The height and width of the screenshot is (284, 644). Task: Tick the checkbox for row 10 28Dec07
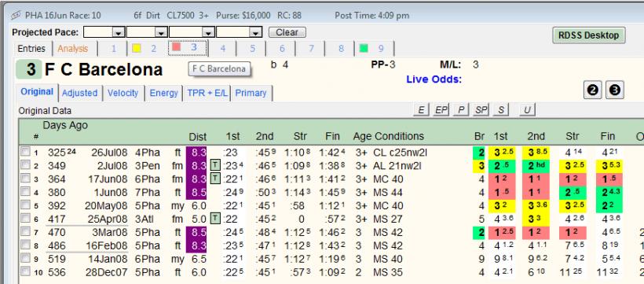pos(25,271)
